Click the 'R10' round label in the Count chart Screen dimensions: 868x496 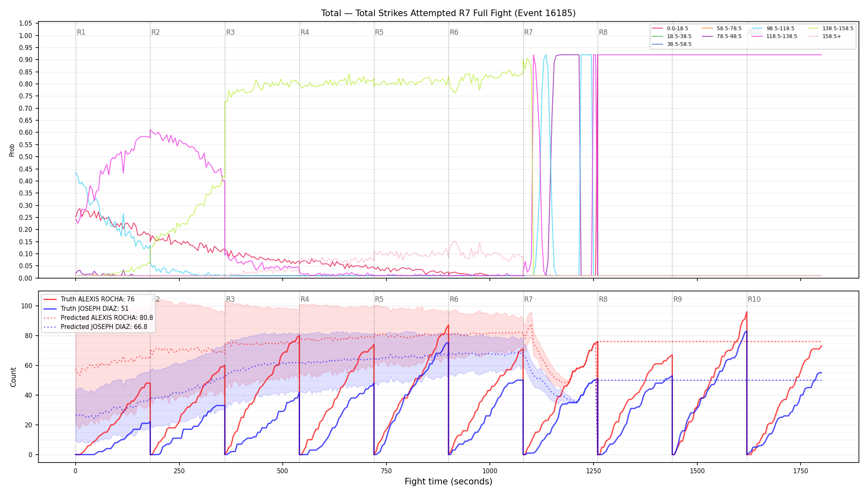[x=754, y=299]
